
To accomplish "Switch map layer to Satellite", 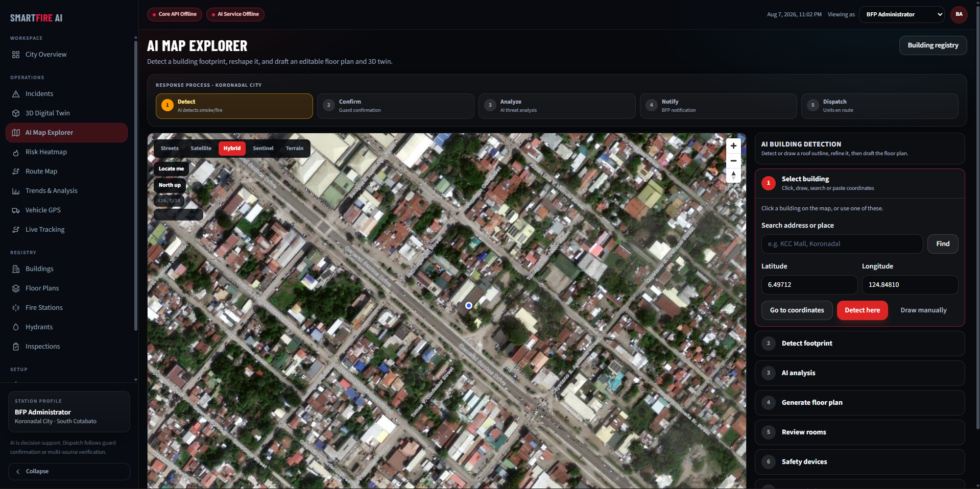I will (201, 149).
